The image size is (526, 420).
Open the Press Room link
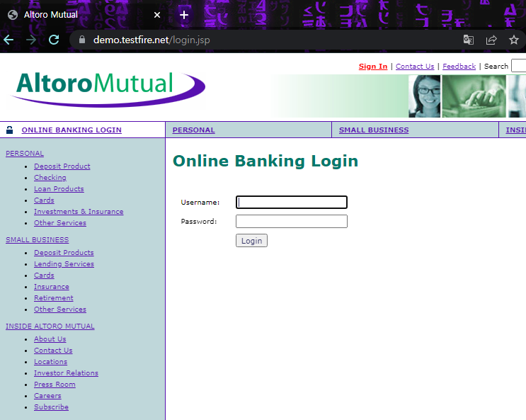click(x=55, y=385)
